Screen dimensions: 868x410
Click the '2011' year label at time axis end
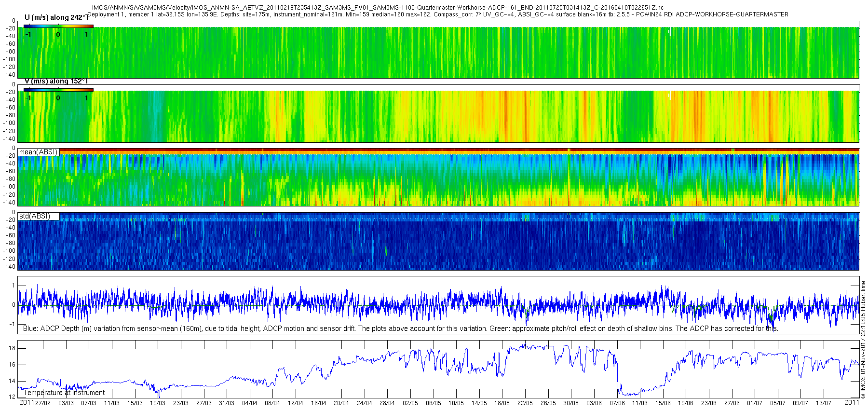[x=852, y=402]
